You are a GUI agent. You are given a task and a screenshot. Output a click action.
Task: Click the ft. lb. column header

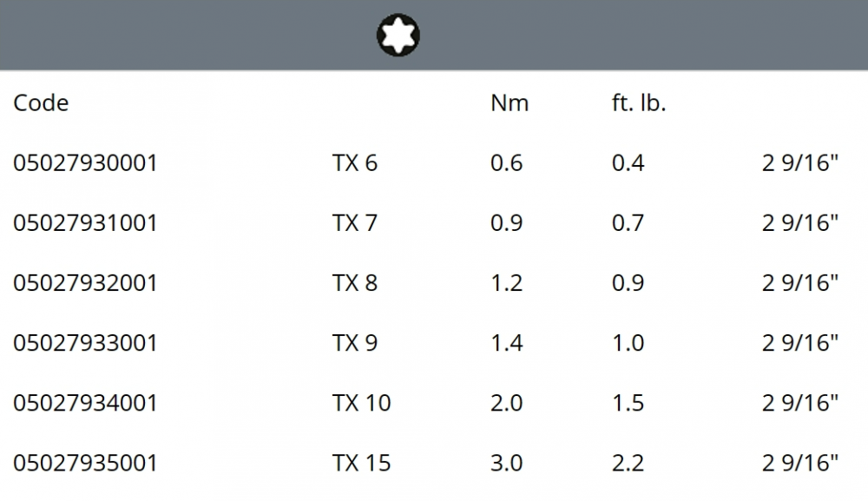click(639, 103)
